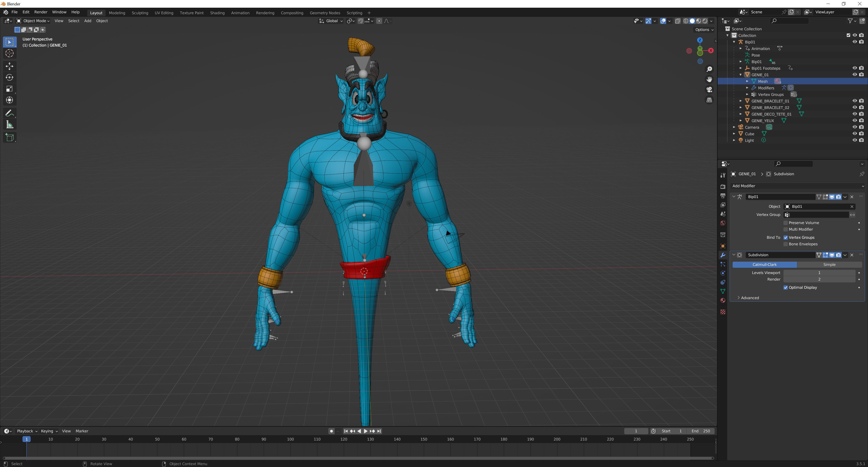Collapse the Bip01 armature modifier panel

point(734,197)
